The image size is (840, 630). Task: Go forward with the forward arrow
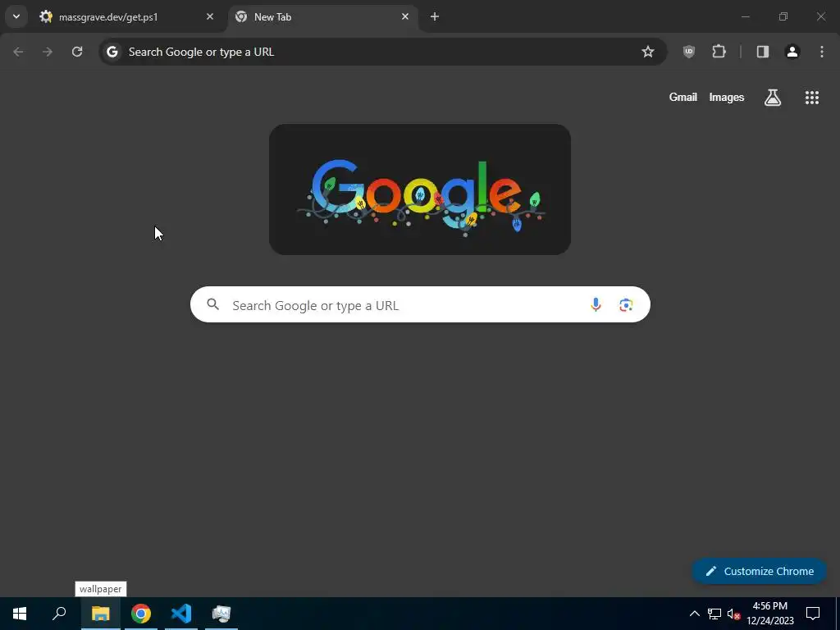(48, 52)
